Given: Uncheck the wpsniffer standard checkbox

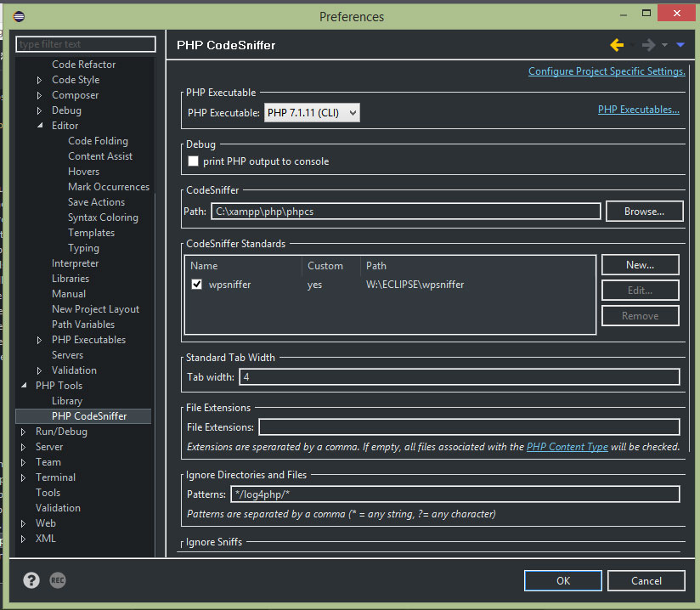Looking at the screenshot, I should point(196,285).
